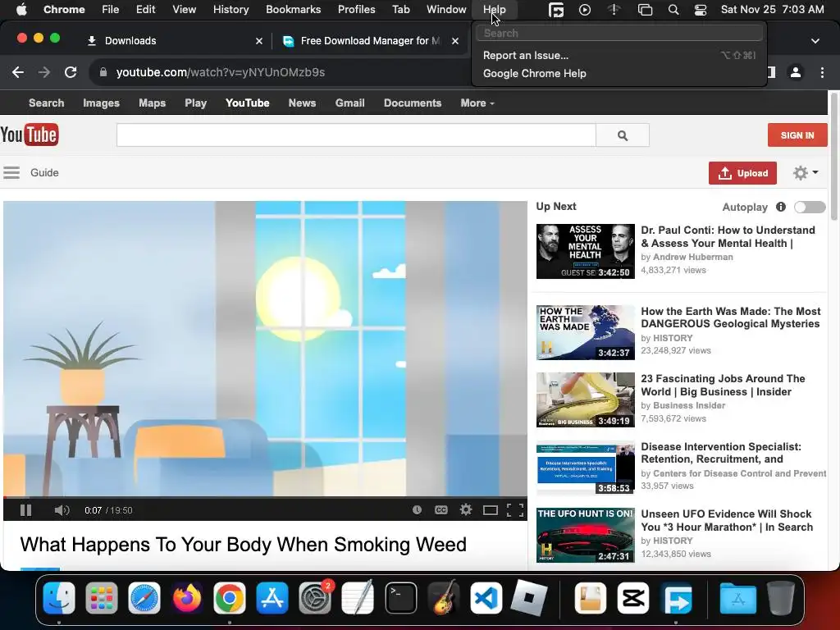Open YouTube settings gear dropdown
The image size is (840, 630).
point(806,172)
